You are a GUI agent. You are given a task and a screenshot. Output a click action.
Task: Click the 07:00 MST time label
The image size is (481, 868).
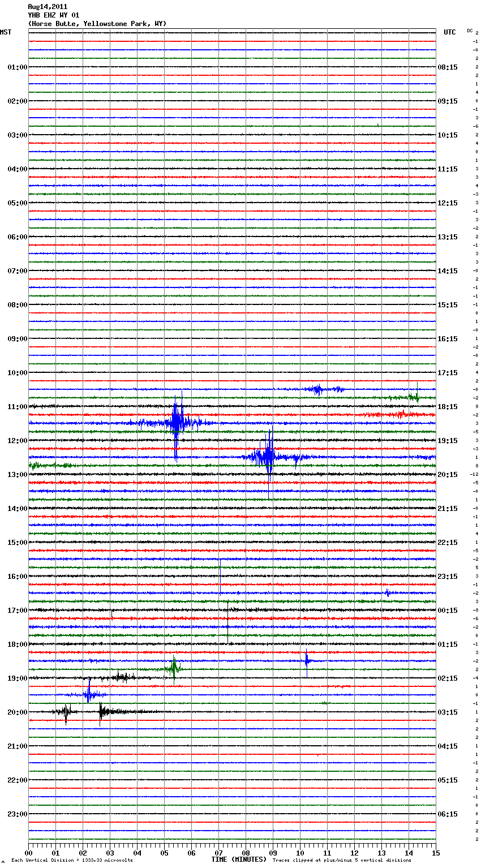coord(17,271)
